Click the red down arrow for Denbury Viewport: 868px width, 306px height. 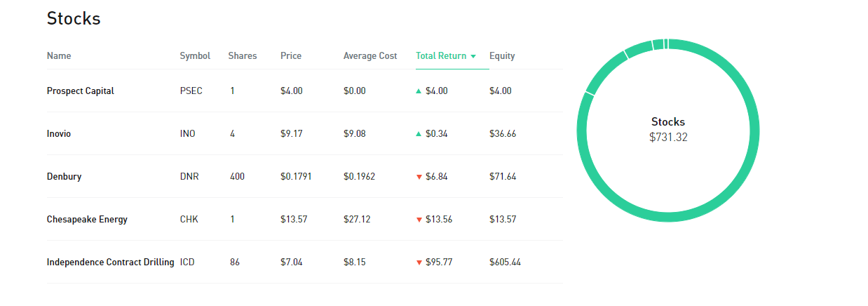point(419,177)
